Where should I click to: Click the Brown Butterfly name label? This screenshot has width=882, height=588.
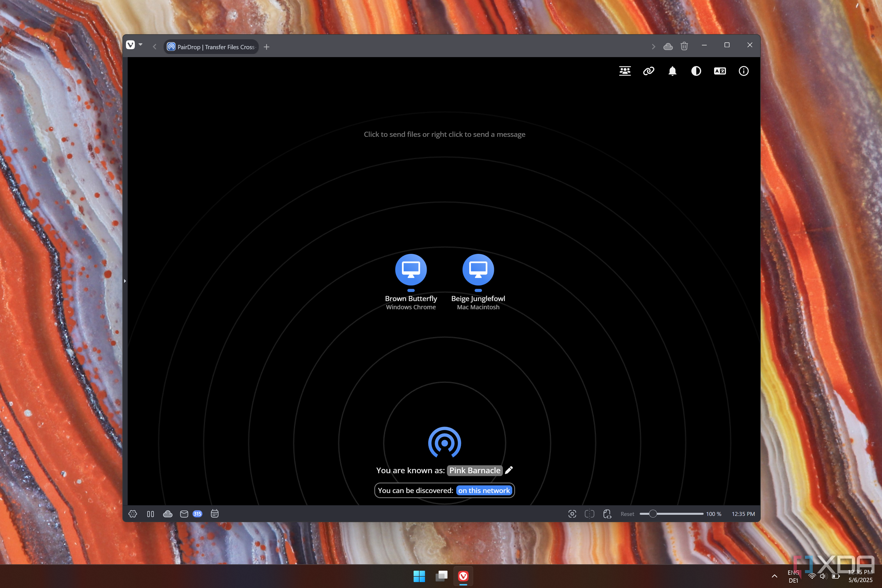click(x=411, y=299)
